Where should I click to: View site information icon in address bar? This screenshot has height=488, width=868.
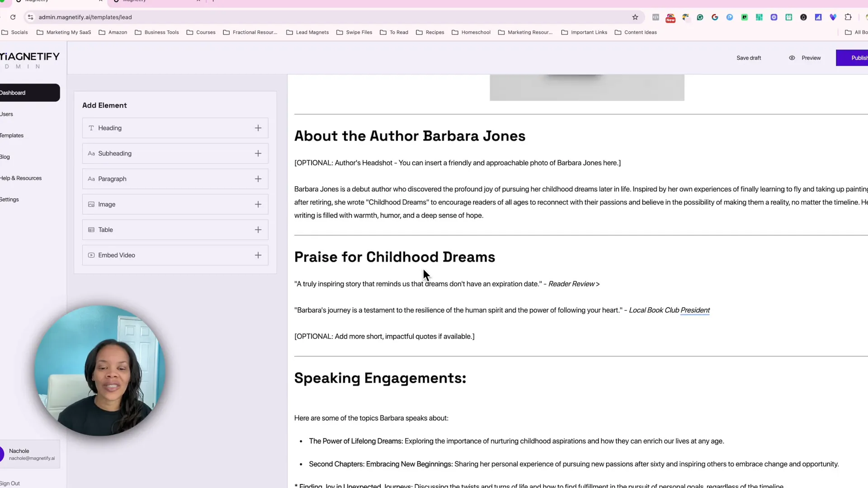[x=30, y=17]
